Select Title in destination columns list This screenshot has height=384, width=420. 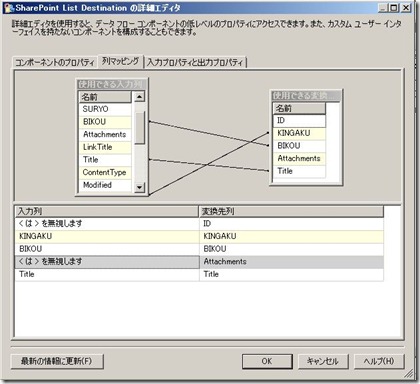[299, 171]
